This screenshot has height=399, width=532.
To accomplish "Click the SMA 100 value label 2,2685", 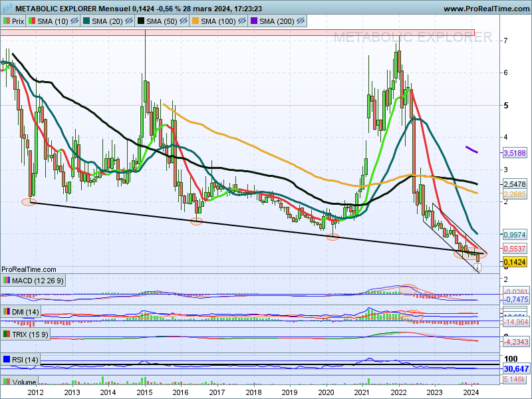I will [515, 194].
